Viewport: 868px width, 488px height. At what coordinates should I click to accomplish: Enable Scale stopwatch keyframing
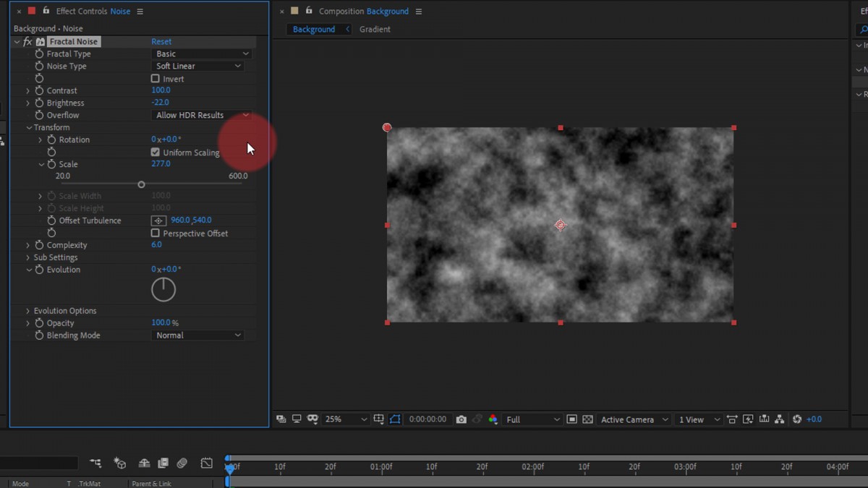tap(51, 164)
